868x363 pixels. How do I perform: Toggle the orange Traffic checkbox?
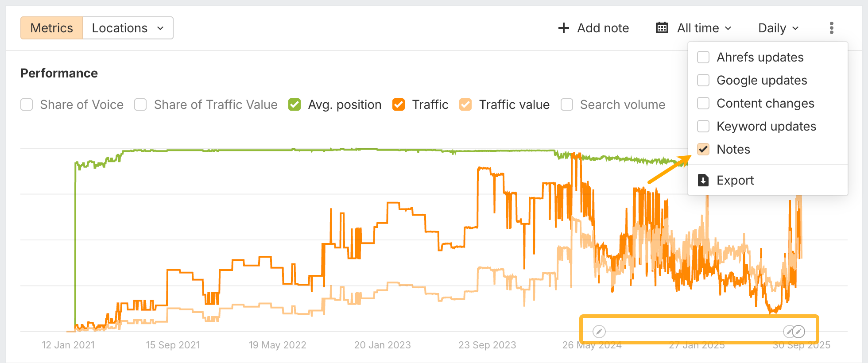399,105
